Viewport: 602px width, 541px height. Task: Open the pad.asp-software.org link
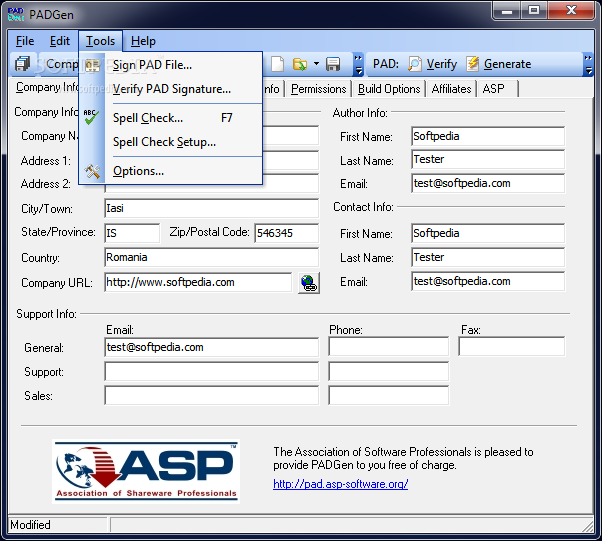(x=340, y=484)
